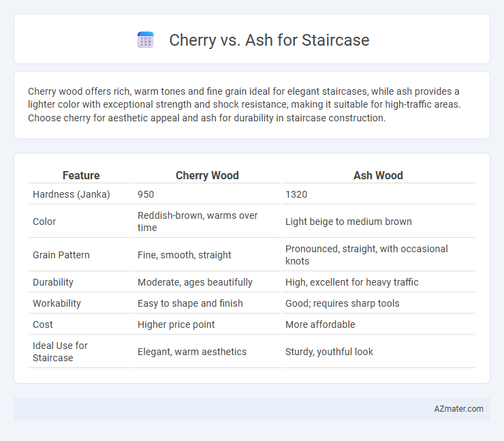Select the 'Durability' row label
Viewport: 504px width, 441px height.
point(53,282)
